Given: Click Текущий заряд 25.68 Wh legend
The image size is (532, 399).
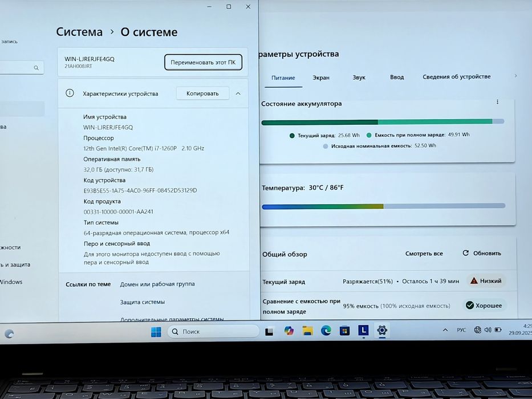Looking at the screenshot, I should (x=324, y=136).
